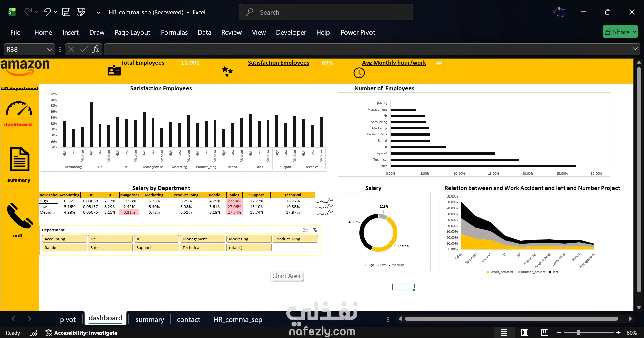Select the Accounting department slicer button
The image size is (644, 338).
[64, 239]
